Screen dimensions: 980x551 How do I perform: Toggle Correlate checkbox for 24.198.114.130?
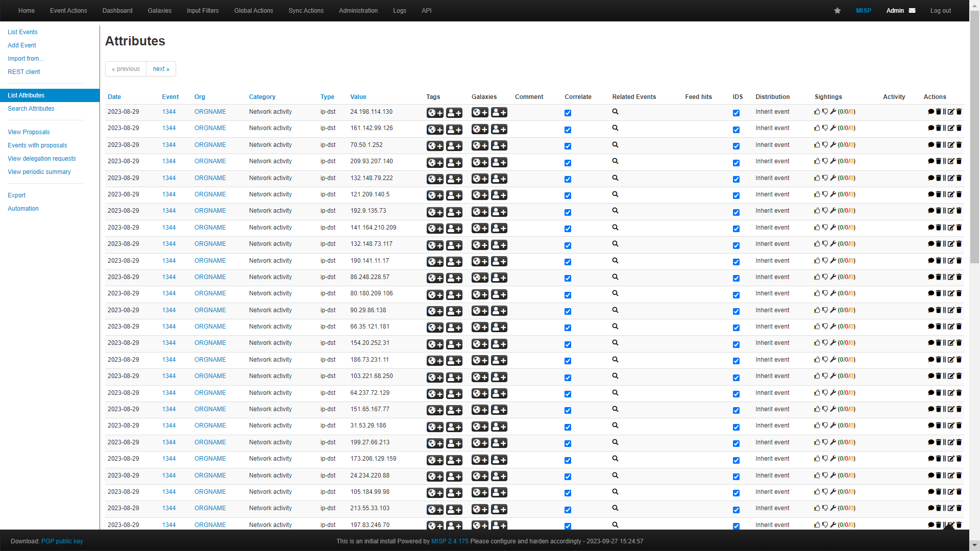[x=568, y=113]
